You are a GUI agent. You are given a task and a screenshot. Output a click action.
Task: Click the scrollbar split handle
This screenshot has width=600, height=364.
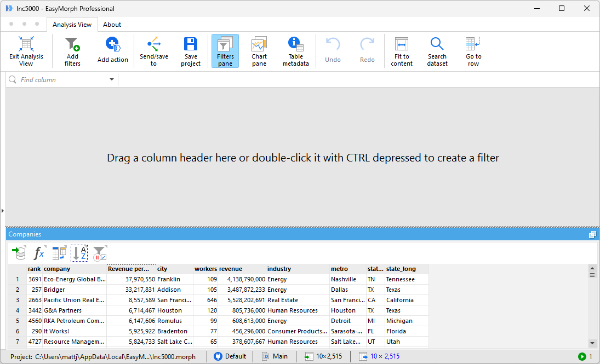point(592,275)
